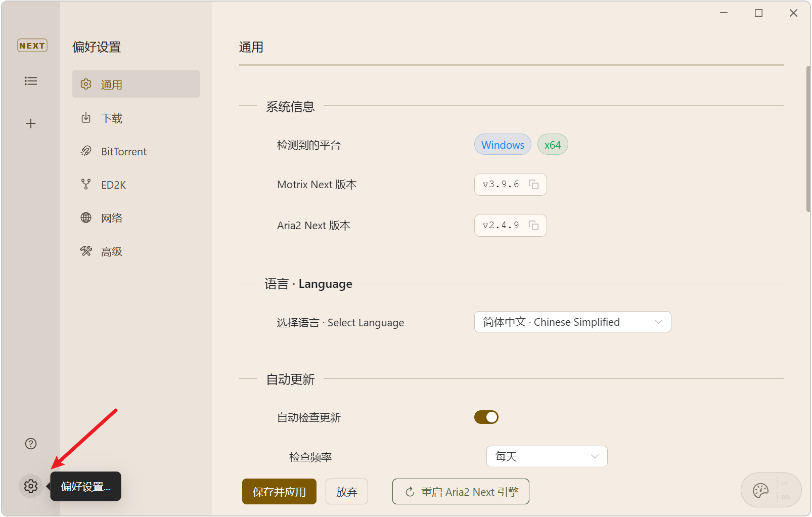
Task: Copy the Motrix Next version v3.9.6
Action: tap(534, 184)
